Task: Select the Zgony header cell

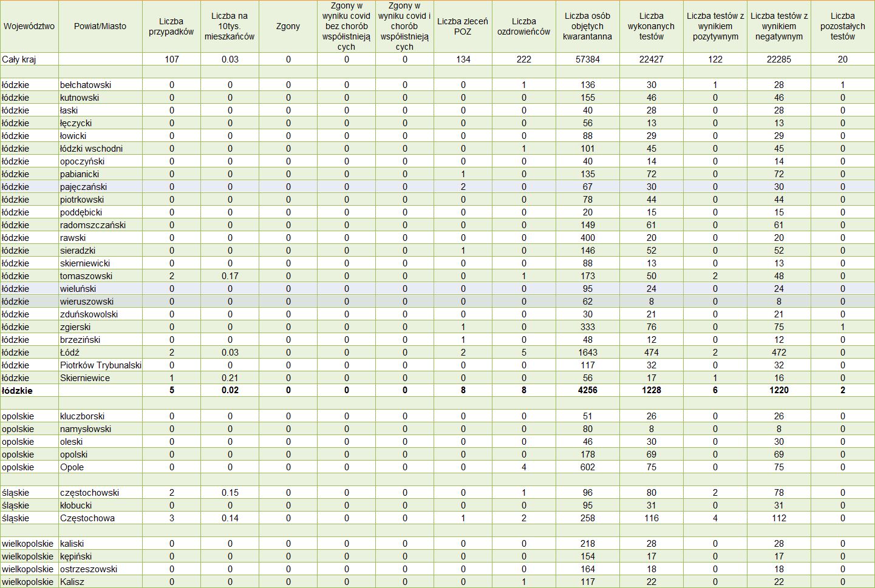Action: (x=288, y=26)
